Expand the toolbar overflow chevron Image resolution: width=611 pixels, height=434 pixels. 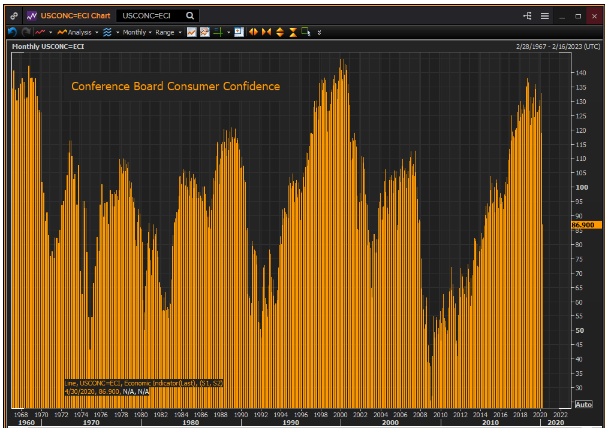click(x=319, y=32)
